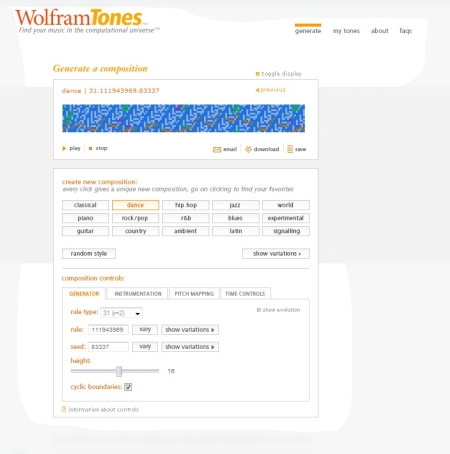Save the composition to my tones

[297, 149]
